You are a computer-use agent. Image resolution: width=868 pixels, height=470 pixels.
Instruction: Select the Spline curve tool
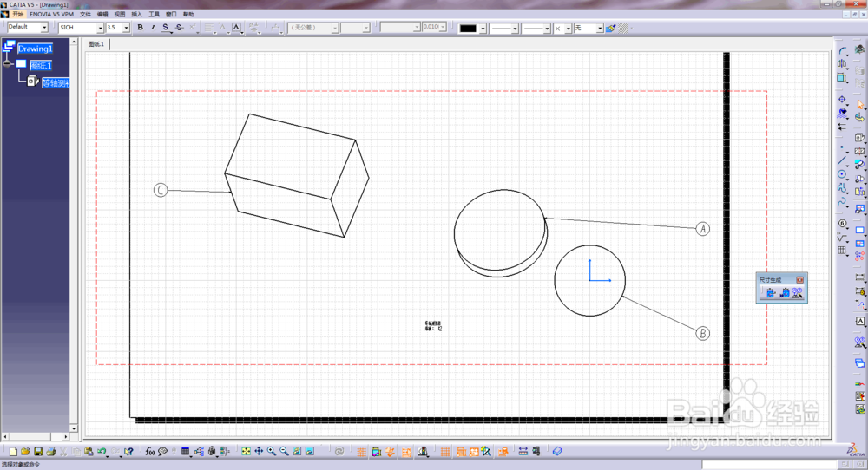pyautogui.click(x=842, y=201)
